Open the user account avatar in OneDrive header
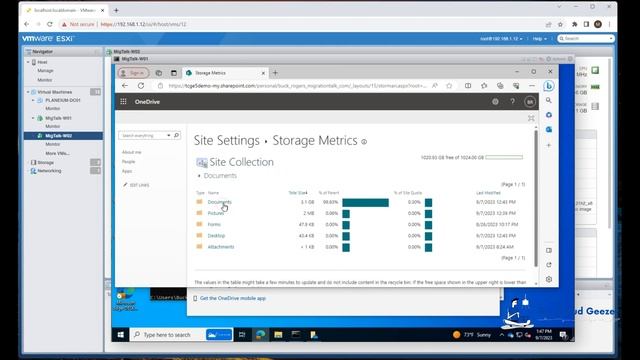This screenshot has width=640, height=360. [530, 102]
